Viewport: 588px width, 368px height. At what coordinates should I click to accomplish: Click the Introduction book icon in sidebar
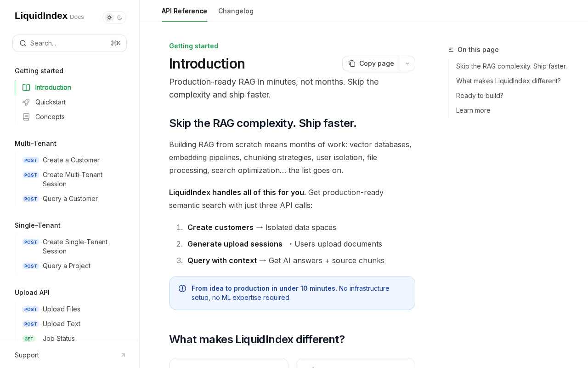[26, 87]
